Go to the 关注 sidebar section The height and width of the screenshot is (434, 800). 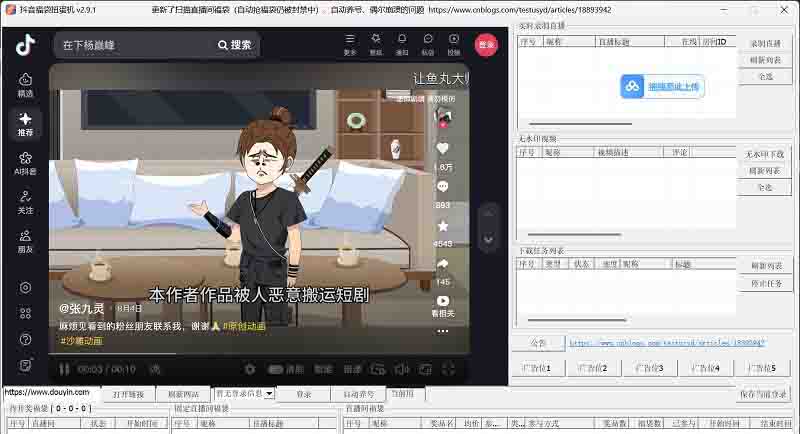pyautogui.click(x=25, y=202)
